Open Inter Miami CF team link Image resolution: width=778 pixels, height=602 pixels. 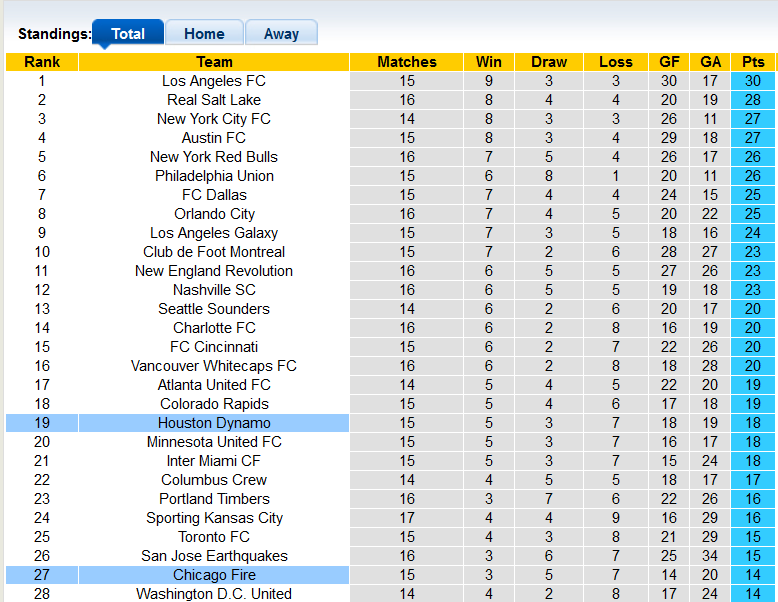pos(214,461)
